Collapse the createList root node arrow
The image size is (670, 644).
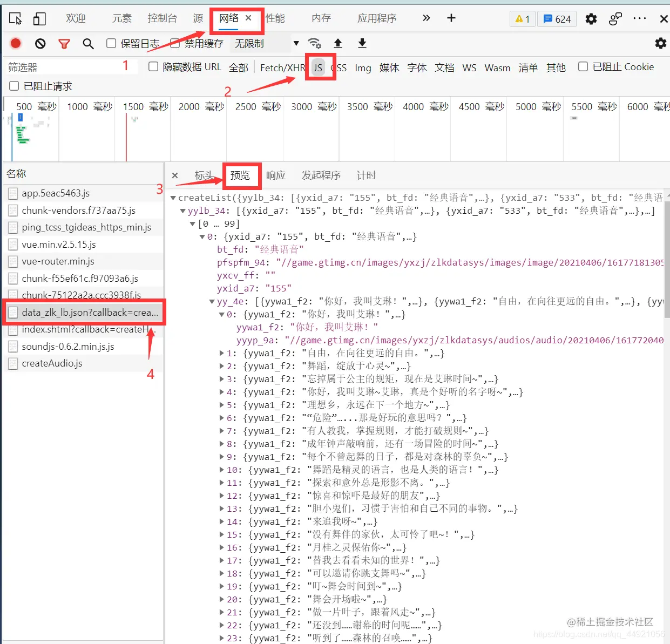pyautogui.click(x=173, y=198)
